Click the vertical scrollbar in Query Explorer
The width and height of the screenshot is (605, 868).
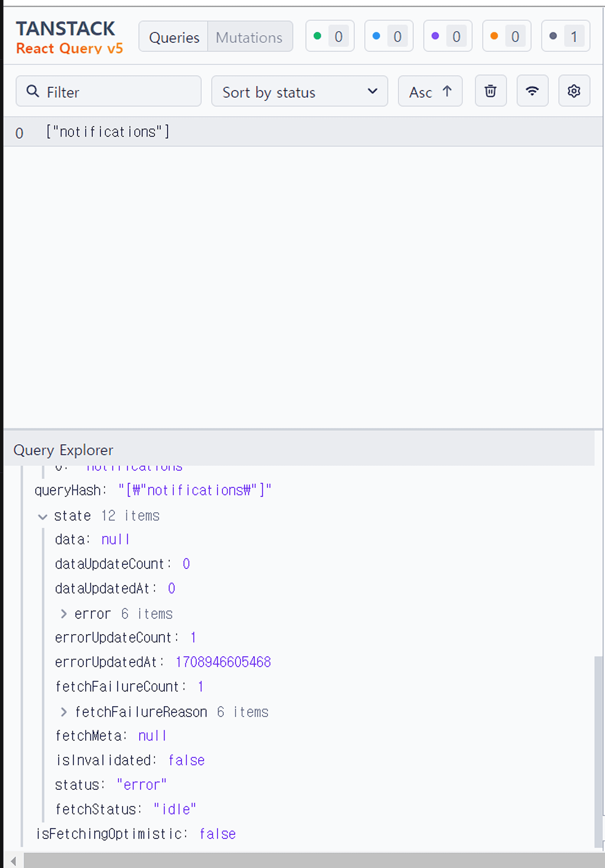click(598, 752)
